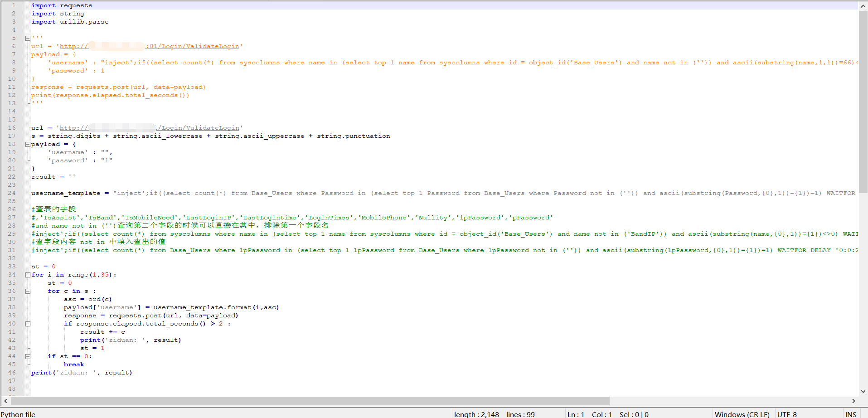Screen dimensions: 868x418
Task: Click 'result += c' on line 41
Action: coord(102,332)
